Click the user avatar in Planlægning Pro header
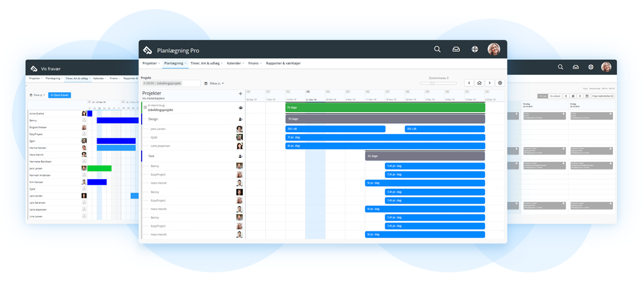 (494, 49)
